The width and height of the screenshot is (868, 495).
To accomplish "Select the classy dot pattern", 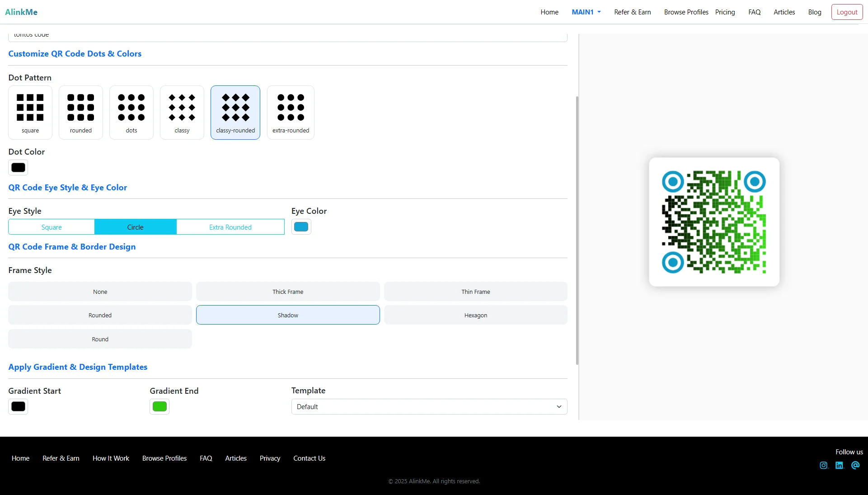I will pos(182,112).
